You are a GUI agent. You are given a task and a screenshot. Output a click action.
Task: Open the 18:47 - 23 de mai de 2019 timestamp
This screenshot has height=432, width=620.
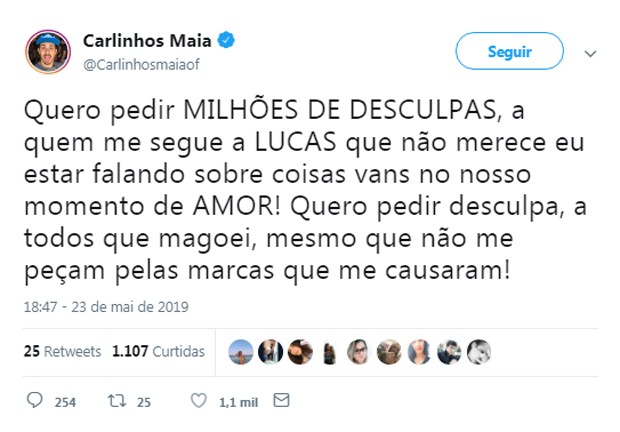click(x=105, y=307)
